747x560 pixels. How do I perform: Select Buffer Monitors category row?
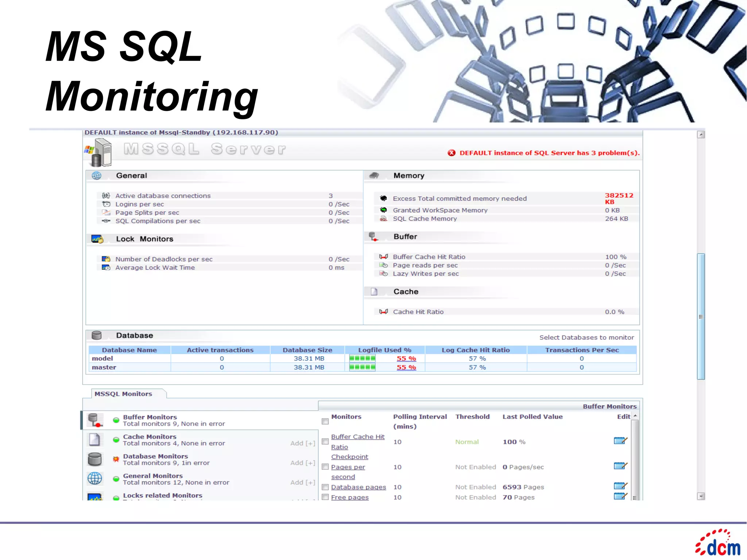pos(200,420)
